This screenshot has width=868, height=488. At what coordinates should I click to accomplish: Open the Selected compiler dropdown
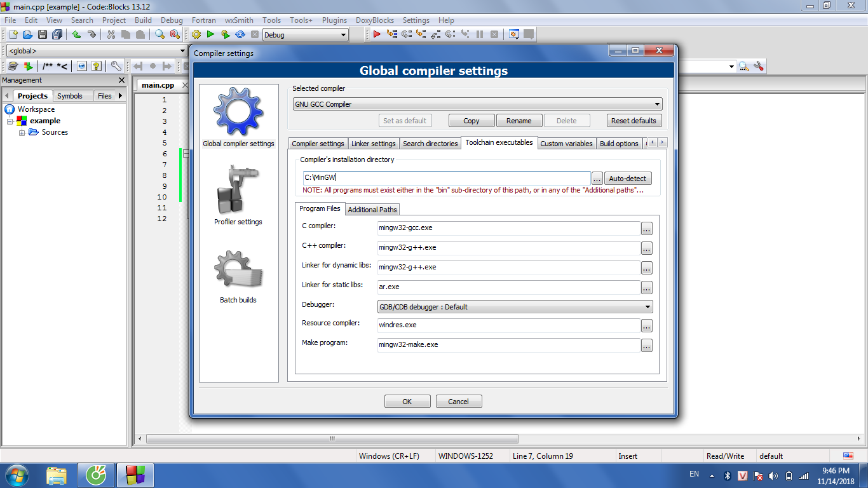[x=477, y=104]
